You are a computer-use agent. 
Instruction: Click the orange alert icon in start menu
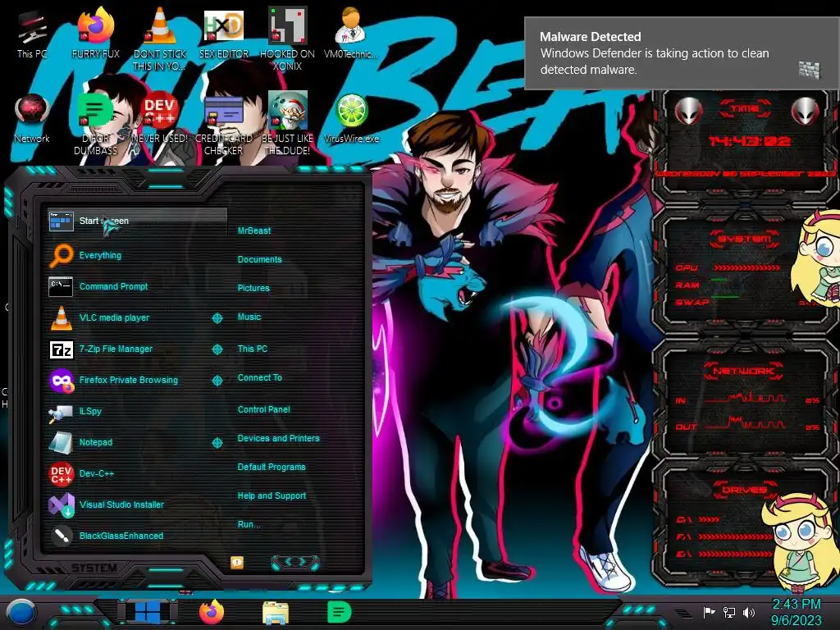[x=237, y=562]
